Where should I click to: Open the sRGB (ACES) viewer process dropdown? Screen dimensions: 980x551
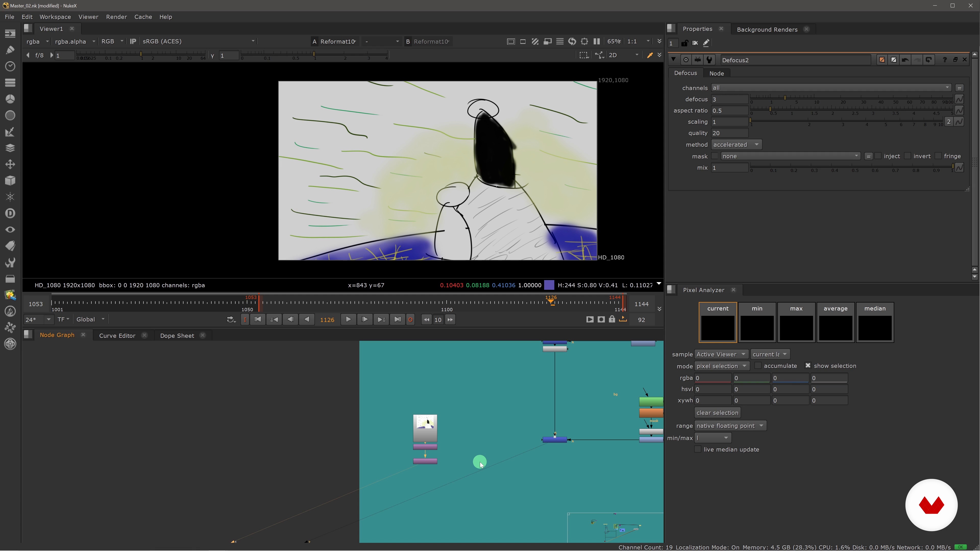pyautogui.click(x=198, y=41)
